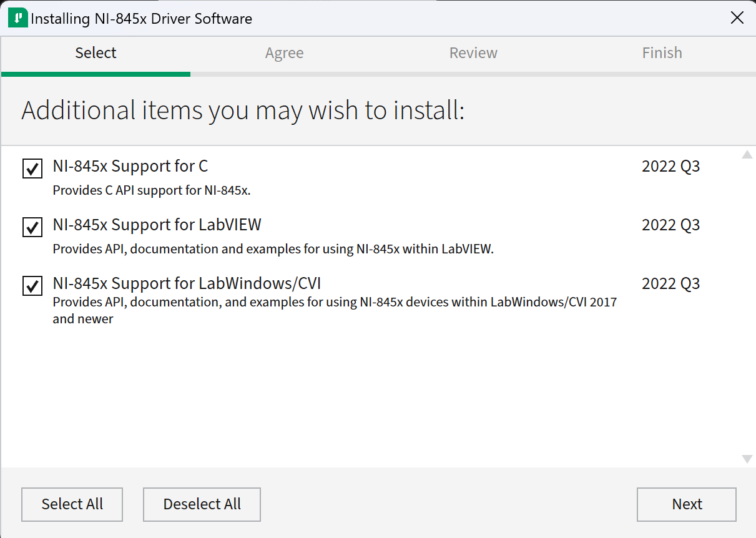Viewport: 756px width, 538px height.
Task: Click the Select All button
Action: coord(72,504)
